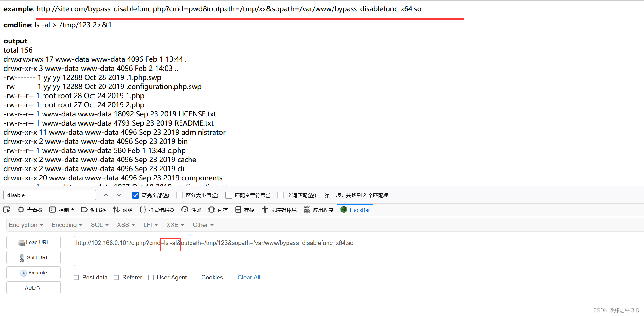Enable 全词匹配 whole words checkbox
The width and height of the screenshot is (644, 316).
pos(281,195)
